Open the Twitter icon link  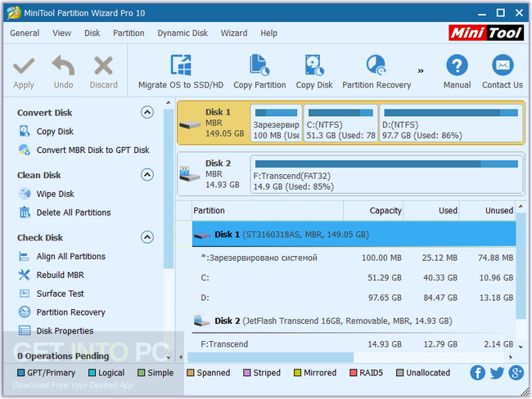pos(497,373)
